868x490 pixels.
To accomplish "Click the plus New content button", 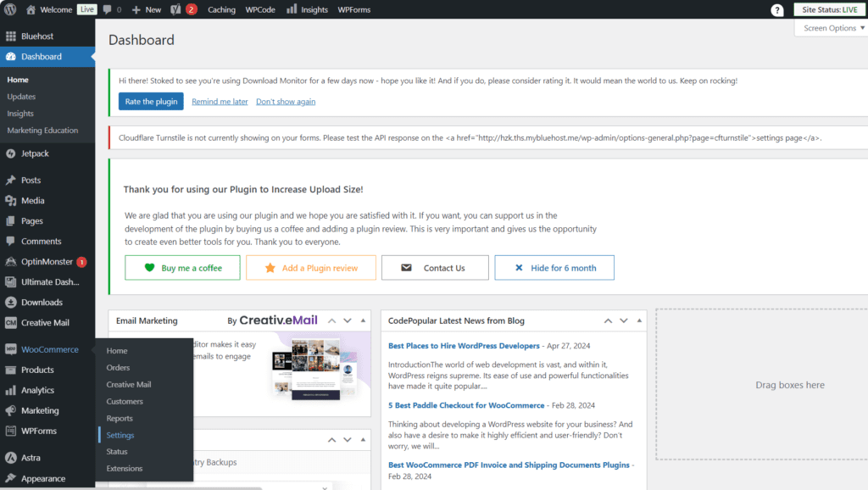I will click(x=146, y=9).
